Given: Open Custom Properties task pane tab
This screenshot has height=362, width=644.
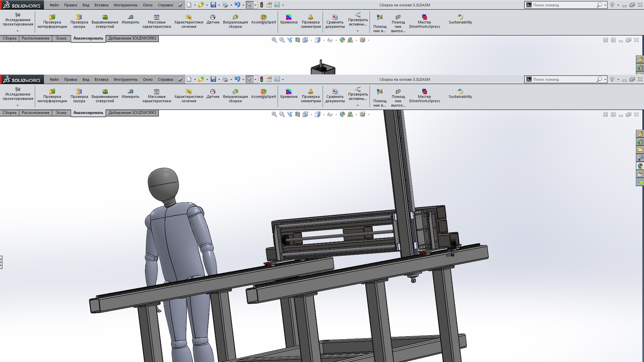Looking at the screenshot, I should coord(640,174).
